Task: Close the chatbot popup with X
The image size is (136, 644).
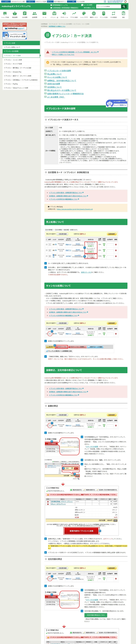Action: (x=127, y=100)
